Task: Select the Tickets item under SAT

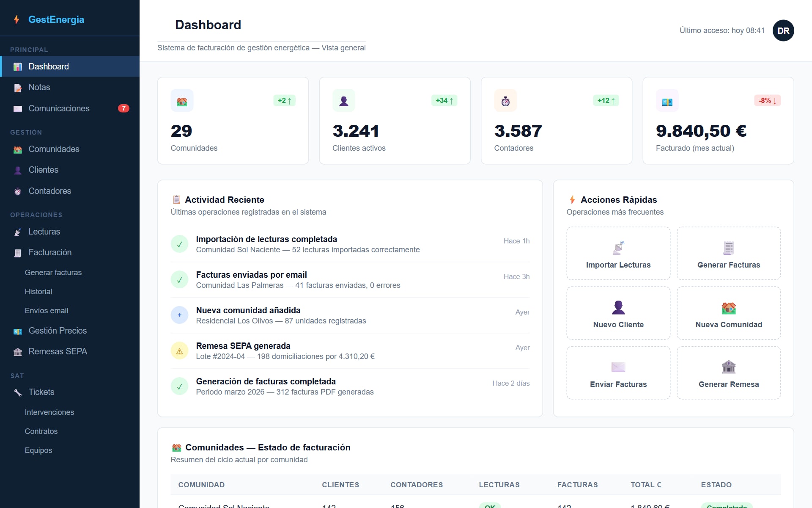Action: tap(41, 392)
